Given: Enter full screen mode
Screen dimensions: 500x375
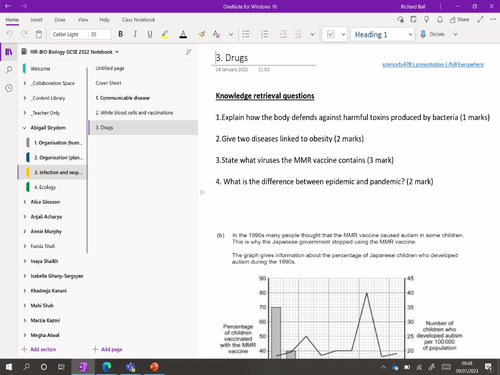Looking at the screenshot, I should pyautogui.click(x=480, y=20).
